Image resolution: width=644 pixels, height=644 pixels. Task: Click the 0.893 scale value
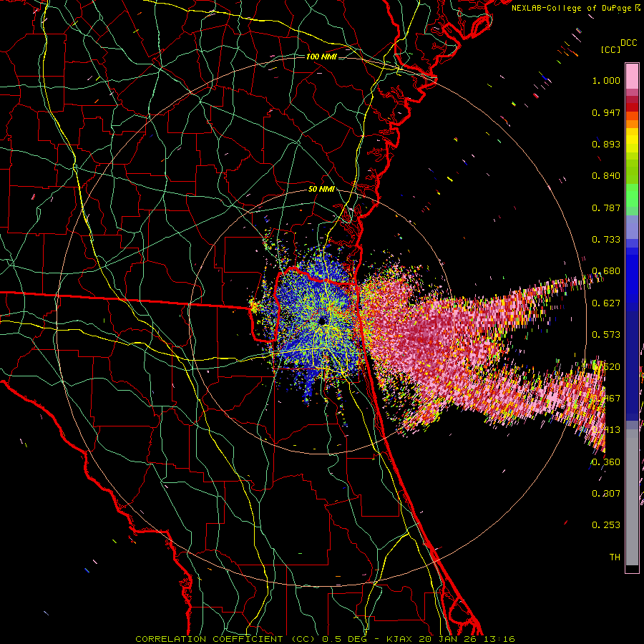click(x=606, y=144)
